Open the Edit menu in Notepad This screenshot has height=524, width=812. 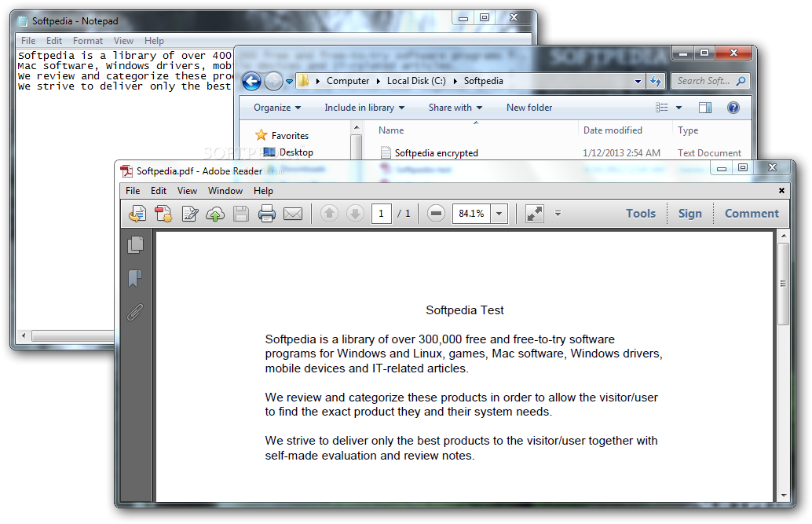[x=54, y=40]
